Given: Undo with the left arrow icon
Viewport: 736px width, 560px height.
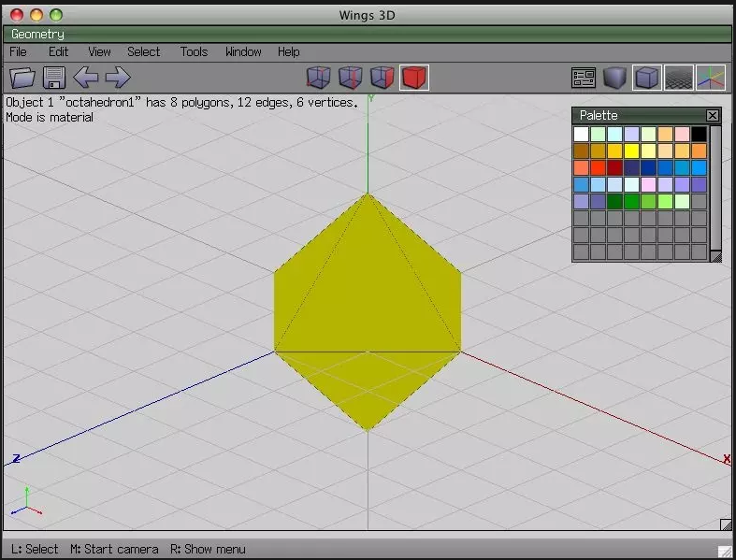Looking at the screenshot, I should [x=85, y=78].
